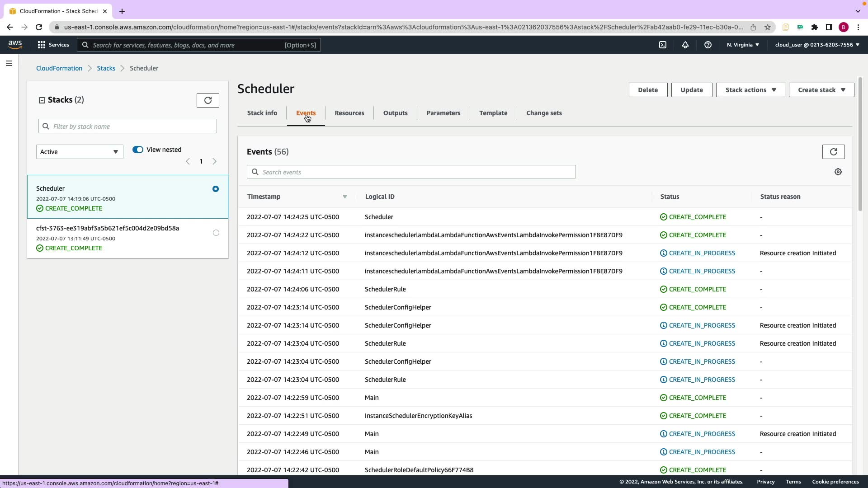Viewport: 868px width, 488px height.
Task: Expand the Create stack dropdown
Action: [x=821, y=90]
